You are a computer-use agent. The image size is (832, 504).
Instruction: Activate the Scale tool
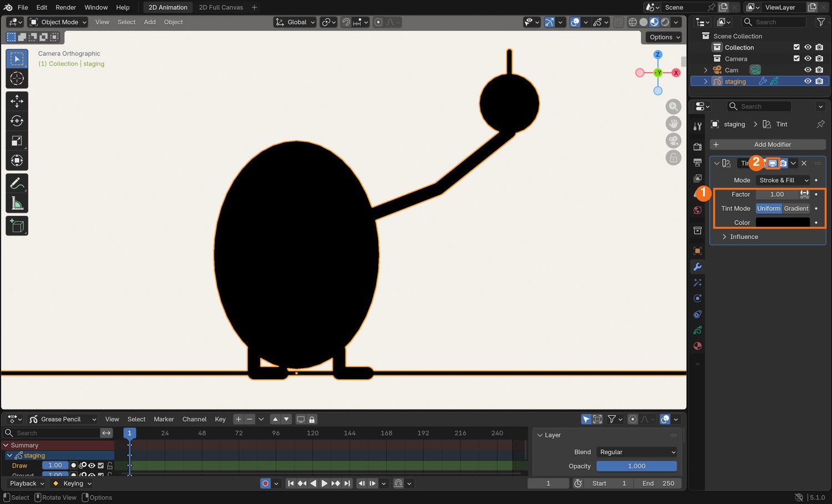click(17, 141)
